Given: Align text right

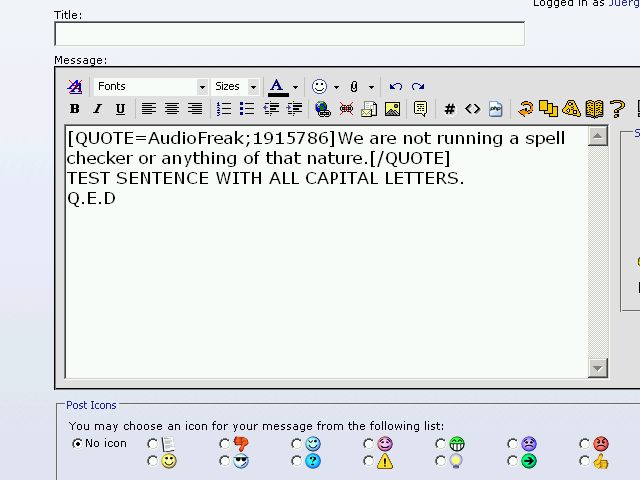Looking at the screenshot, I should (195, 109).
